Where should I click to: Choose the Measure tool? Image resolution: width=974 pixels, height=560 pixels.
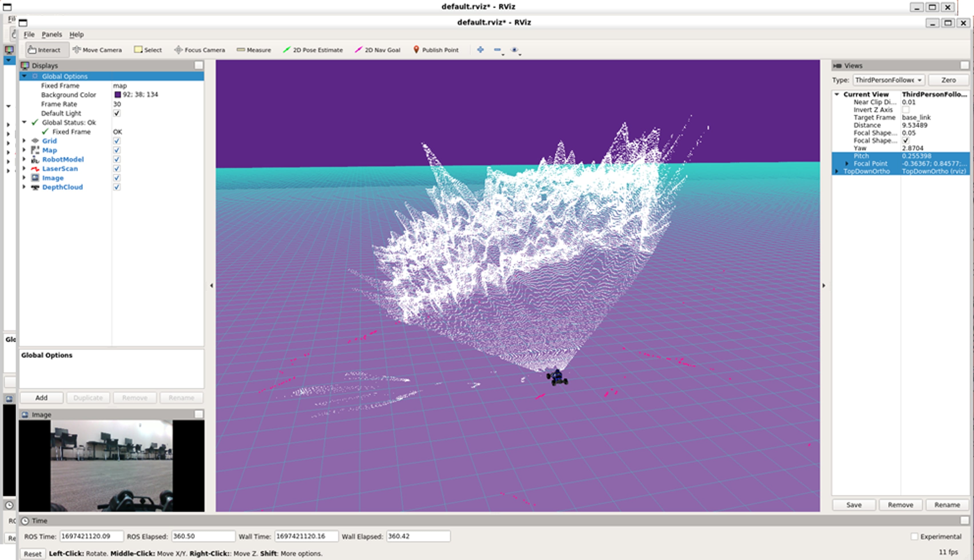[x=254, y=50]
